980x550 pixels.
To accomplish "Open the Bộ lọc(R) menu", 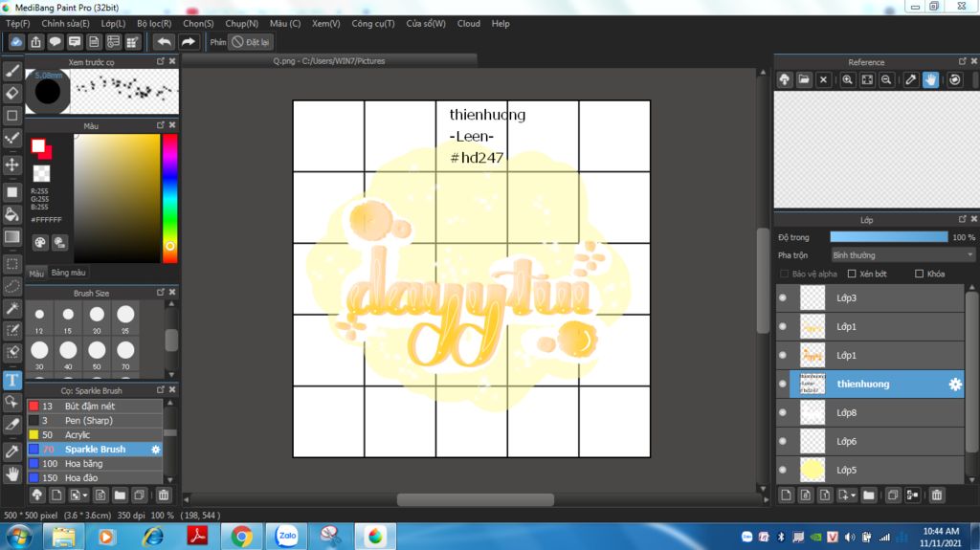I will click(x=154, y=23).
